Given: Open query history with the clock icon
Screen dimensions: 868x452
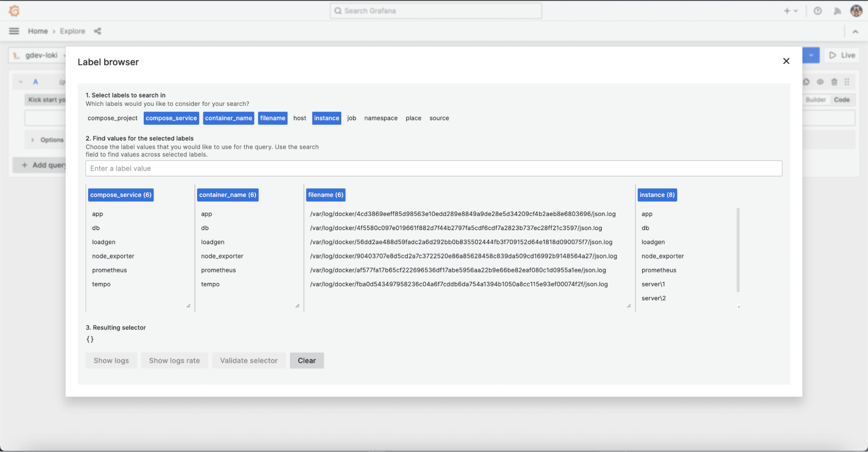Looking at the screenshot, I should pyautogui.click(x=806, y=82).
